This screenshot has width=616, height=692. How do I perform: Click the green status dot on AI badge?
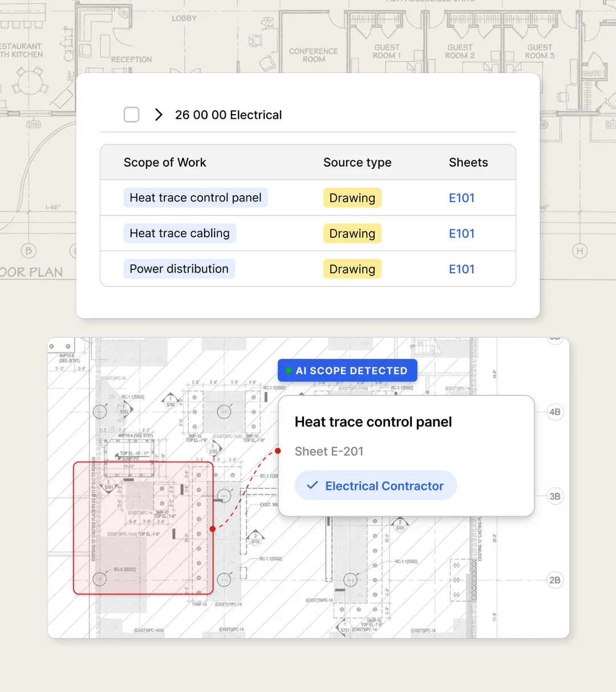tap(288, 370)
